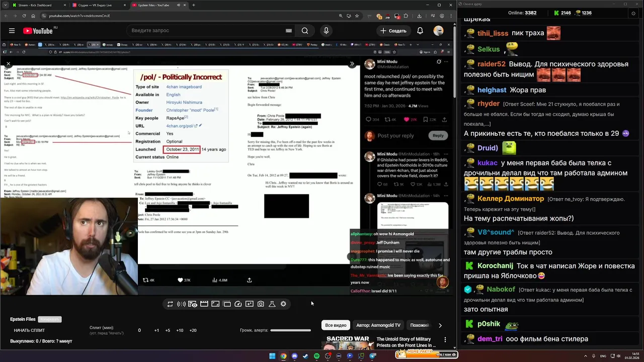Click the browser address bar URL

pyautogui.click(x=79, y=16)
